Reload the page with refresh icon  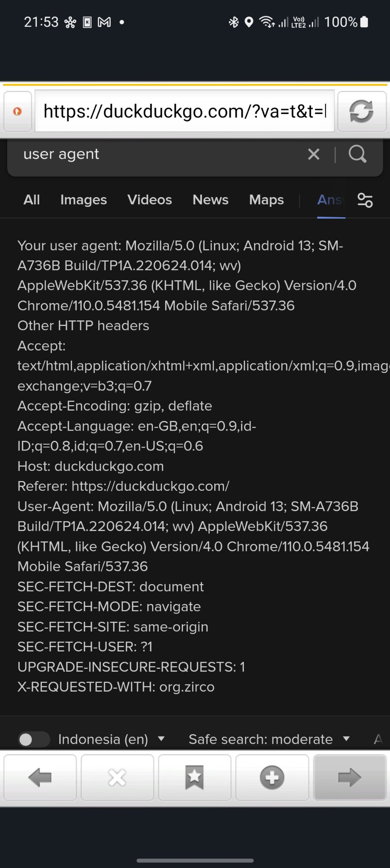click(x=361, y=111)
